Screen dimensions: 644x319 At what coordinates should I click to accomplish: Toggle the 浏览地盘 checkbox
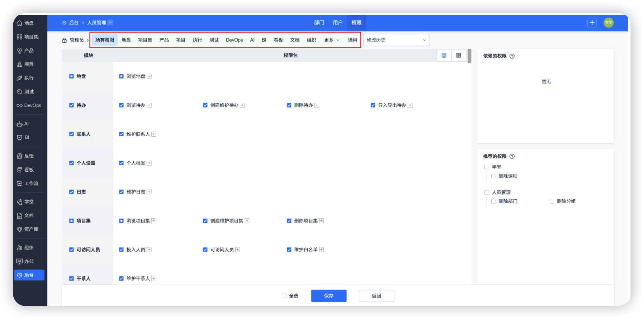click(121, 76)
